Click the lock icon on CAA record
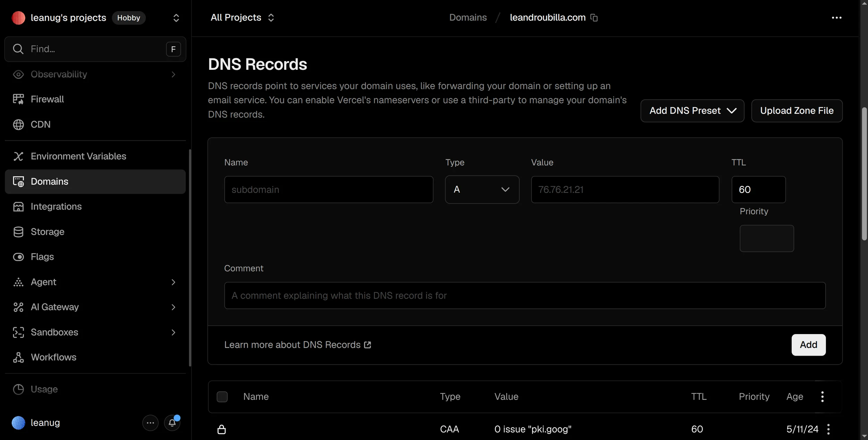Screen dimensions: 868x440 (x=222, y=430)
